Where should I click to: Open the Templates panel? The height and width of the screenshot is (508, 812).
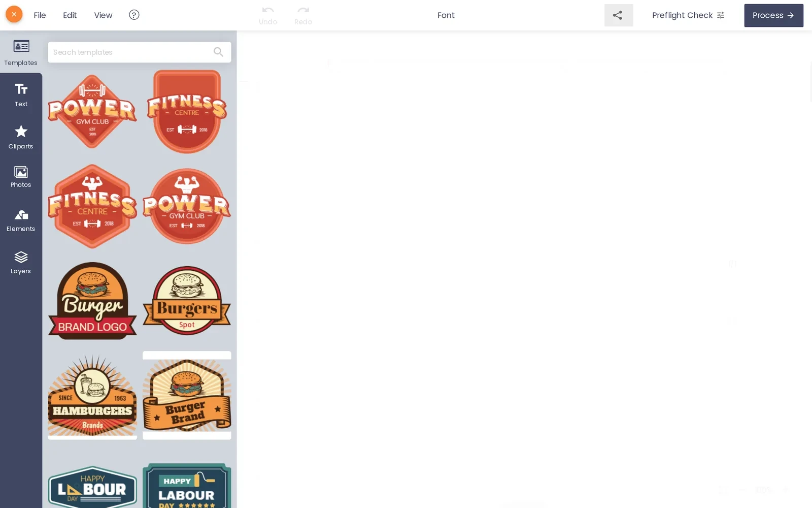[21, 52]
